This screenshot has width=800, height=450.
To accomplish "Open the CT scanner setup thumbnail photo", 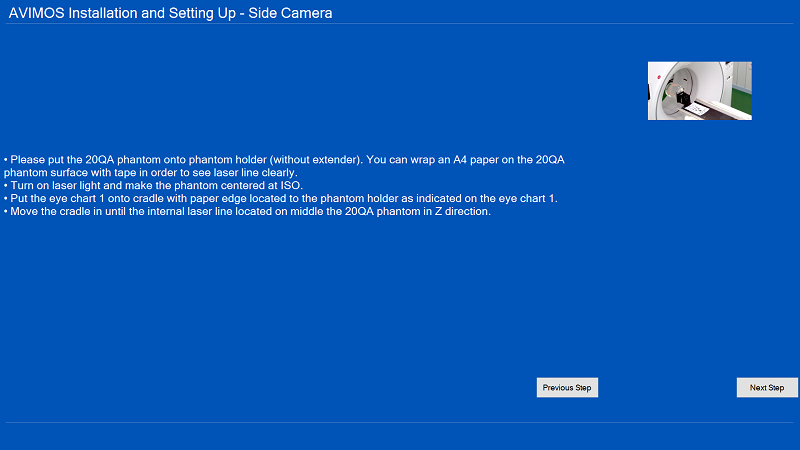I will pyautogui.click(x=699, y=91).
